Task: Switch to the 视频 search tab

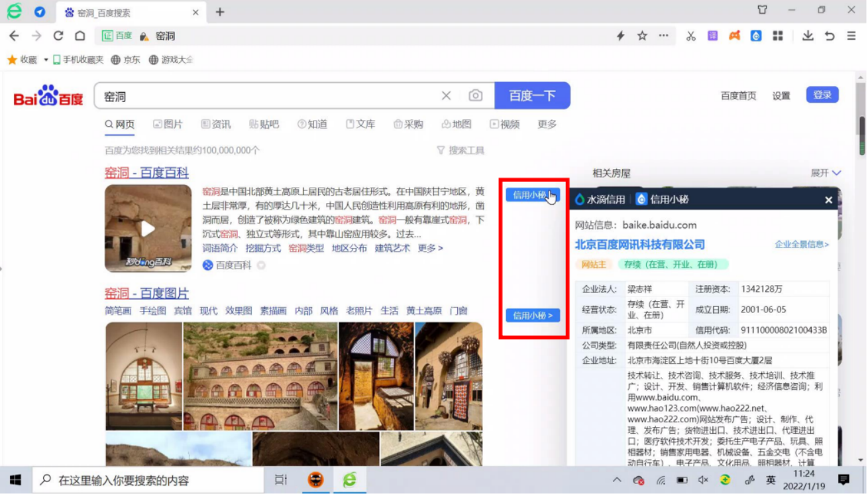Action: click(505, 124)
